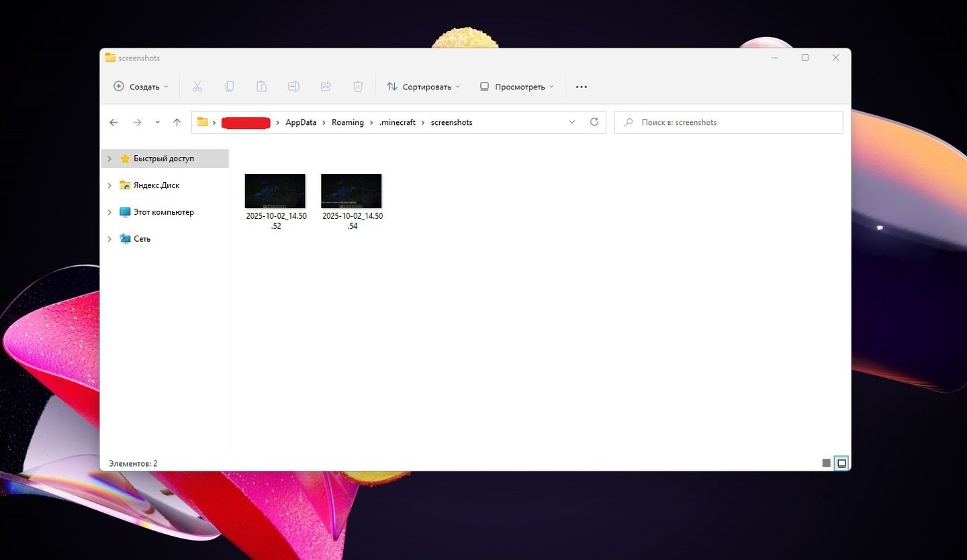This screenshot has height=560, width=967.
Task: Open the Сортировать menu
Action: (x=423, y=87)
